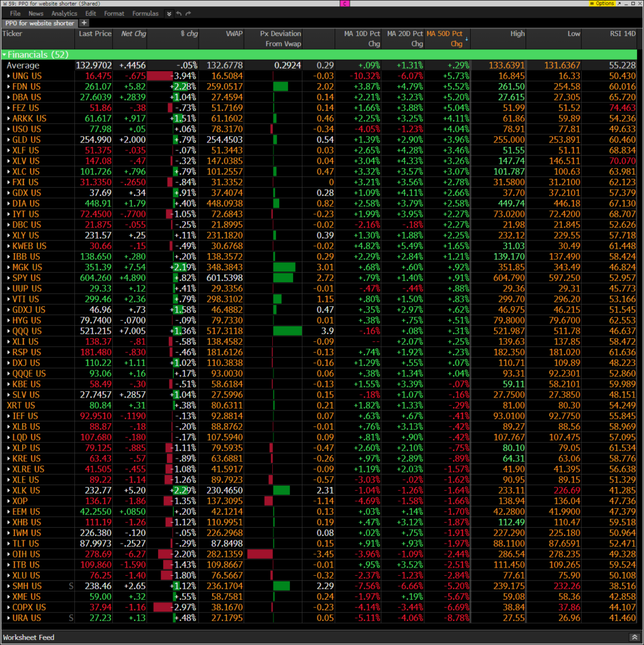This screenshot has height=645, width=644.
Task: Open the News menu
Action: tap(36, 14)
